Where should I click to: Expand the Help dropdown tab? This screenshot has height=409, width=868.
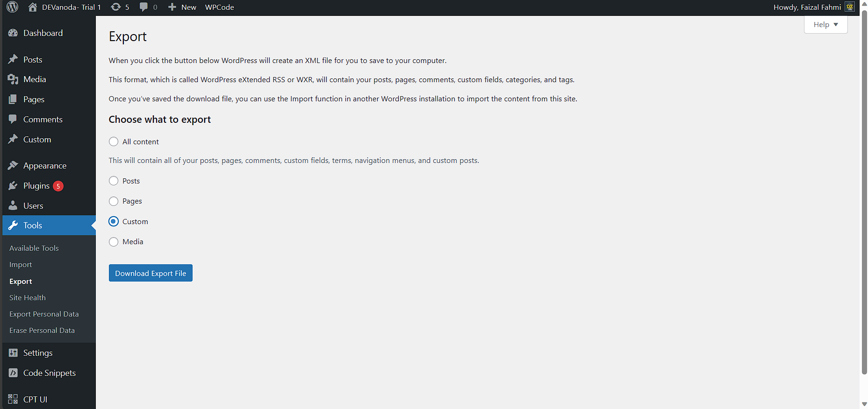click(825, 24)
